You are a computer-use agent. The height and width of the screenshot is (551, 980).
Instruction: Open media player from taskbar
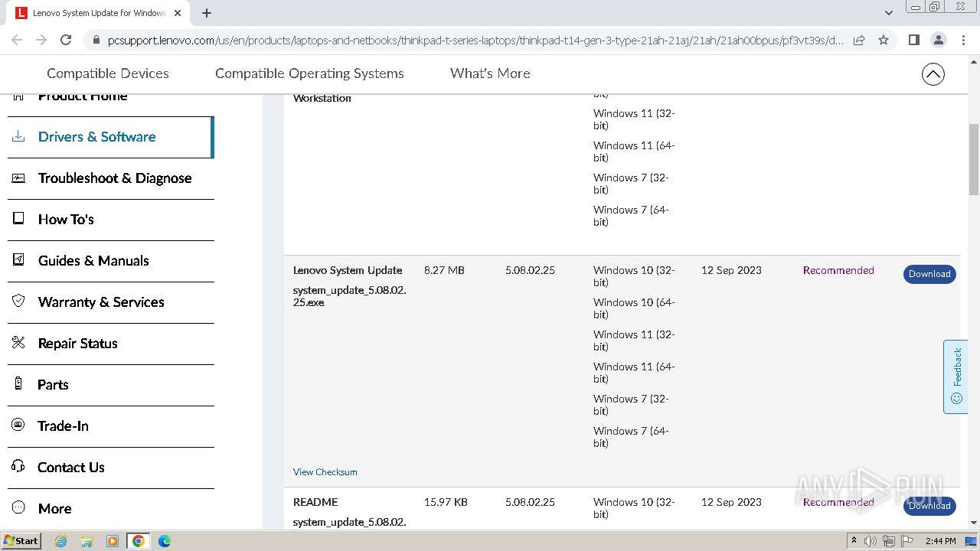(113, 541)
